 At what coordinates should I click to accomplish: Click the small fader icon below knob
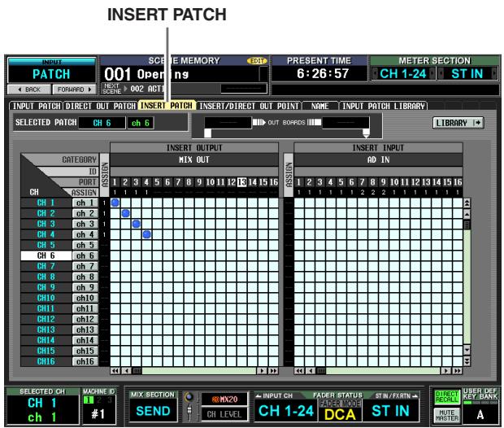coord(189,413)
